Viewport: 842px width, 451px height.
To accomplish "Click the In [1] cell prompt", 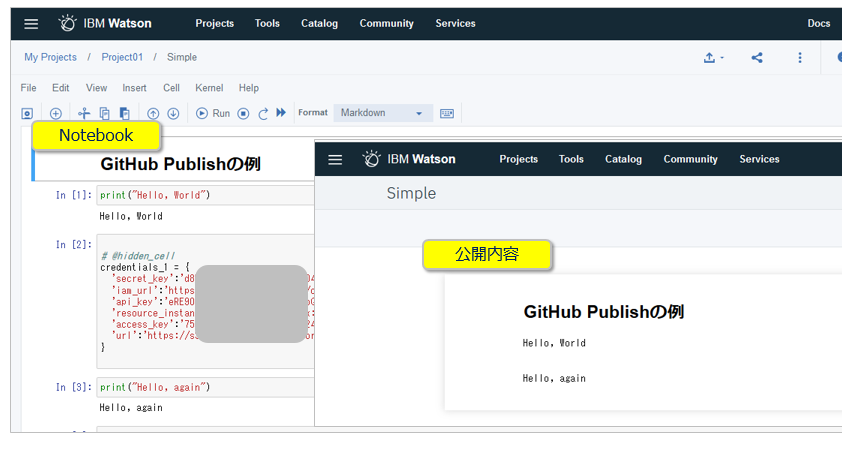I will coord(74,195).
